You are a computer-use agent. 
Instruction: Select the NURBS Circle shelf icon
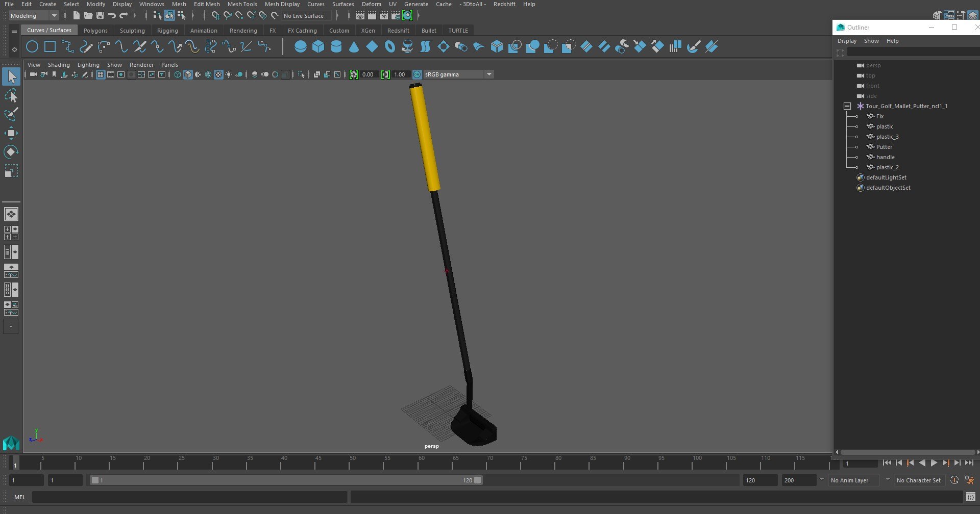coord(32,47)
